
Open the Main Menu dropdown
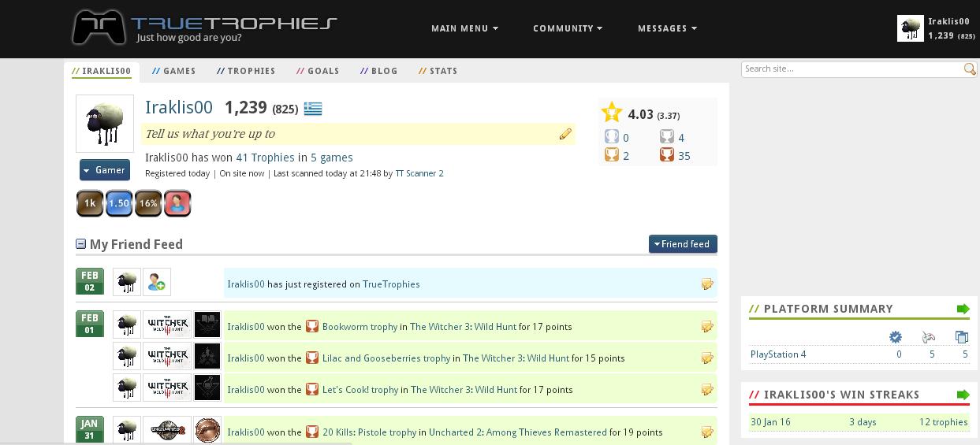[464, 28]
